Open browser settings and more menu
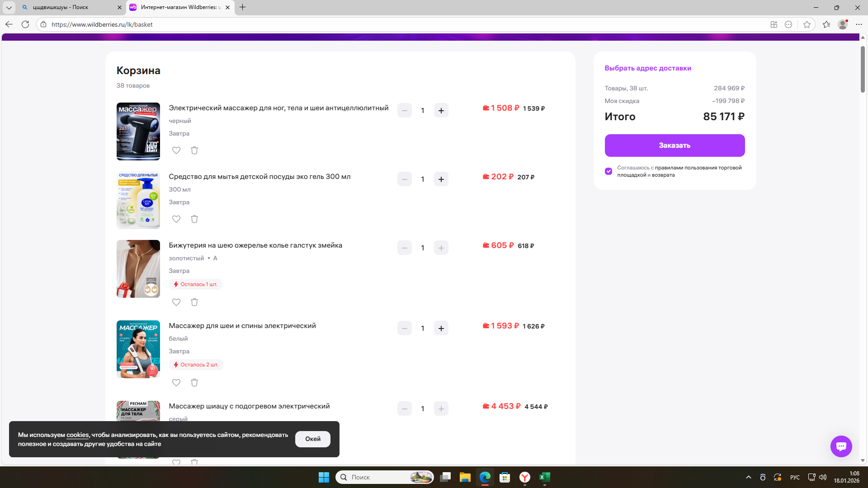The height and width of the screenshot is (488, 868). pos(859,24)
